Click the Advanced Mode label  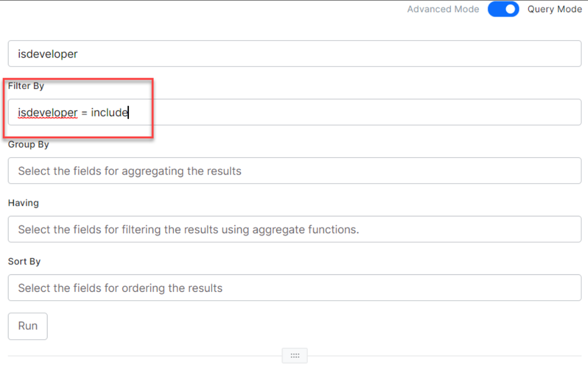click(443, 9)
